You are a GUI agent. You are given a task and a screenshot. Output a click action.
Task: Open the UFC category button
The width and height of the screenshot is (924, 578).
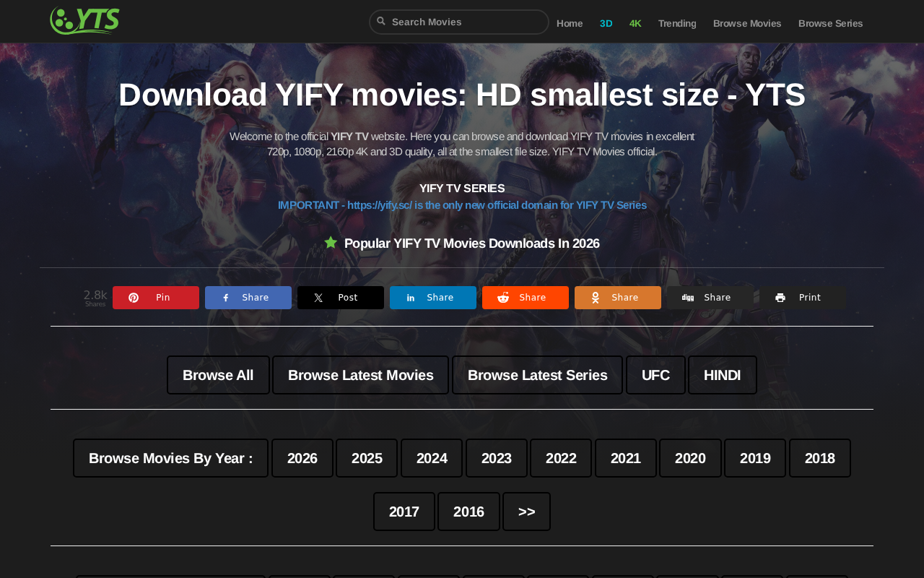coord(655,375)
